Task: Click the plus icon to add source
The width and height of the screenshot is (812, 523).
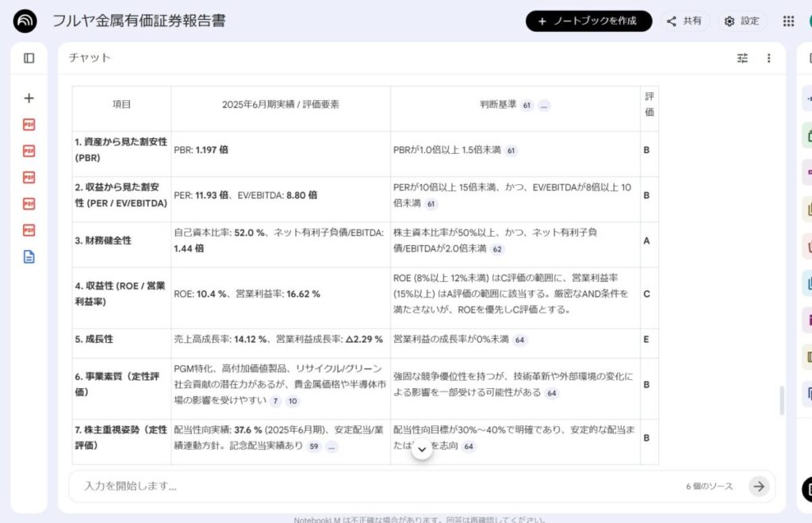Action: pyautogui.click(x=29, y=98)
